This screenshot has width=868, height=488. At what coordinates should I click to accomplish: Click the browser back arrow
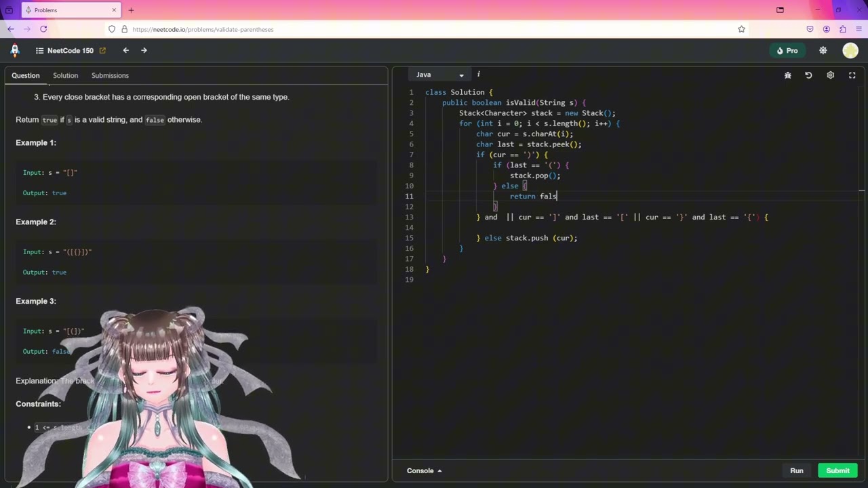pos(11,29)
